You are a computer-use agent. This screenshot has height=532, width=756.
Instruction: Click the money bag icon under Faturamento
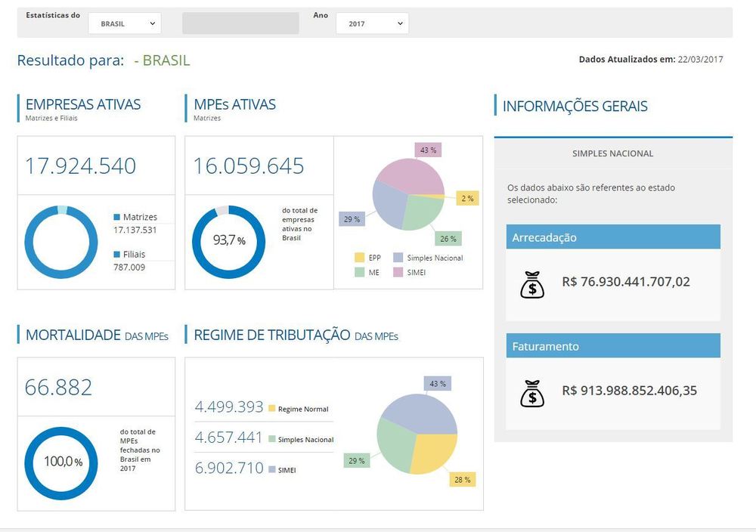click(532, 392)
